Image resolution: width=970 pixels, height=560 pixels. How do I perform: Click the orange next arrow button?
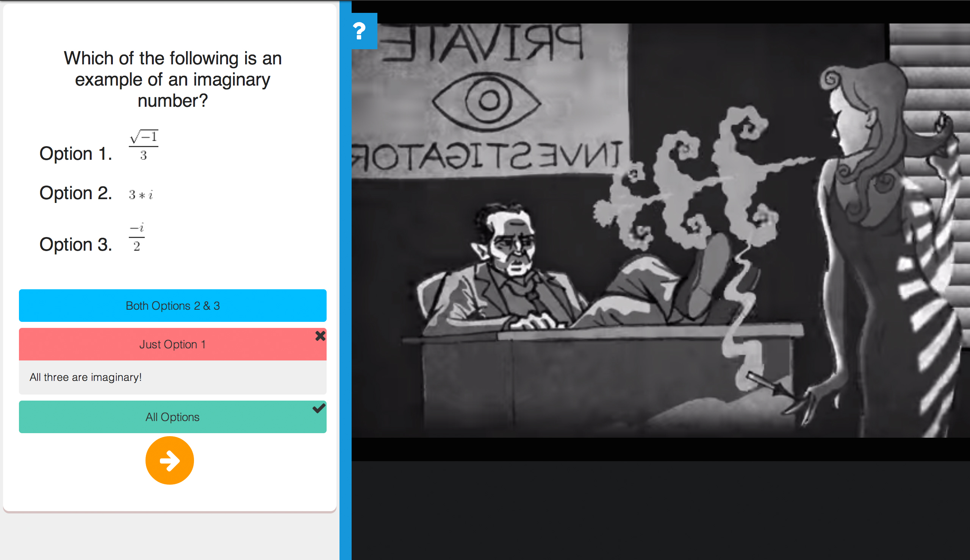(x=170, y=460)
